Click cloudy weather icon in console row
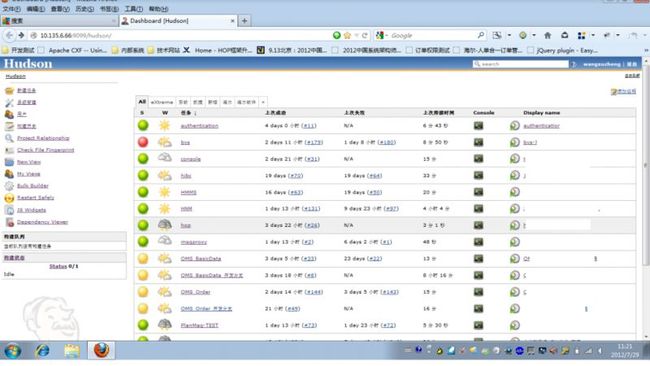The image size is (650, 366). [165, 158]
